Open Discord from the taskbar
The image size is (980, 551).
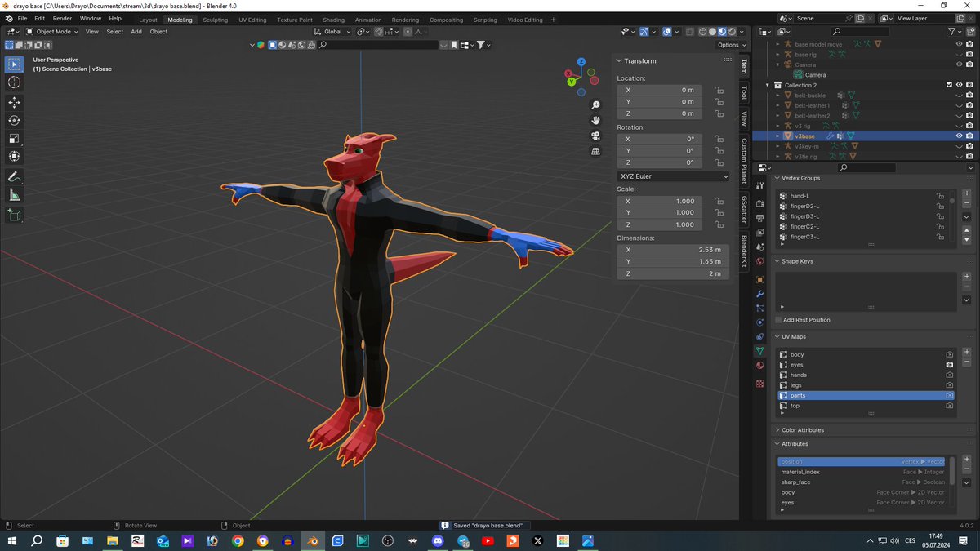[x=438, y=540]
